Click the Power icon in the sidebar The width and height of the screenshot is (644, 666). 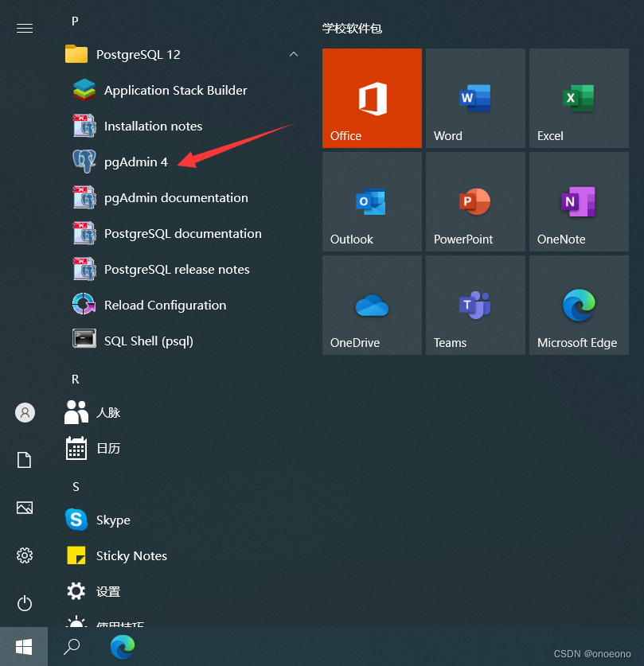pos(25,603)
